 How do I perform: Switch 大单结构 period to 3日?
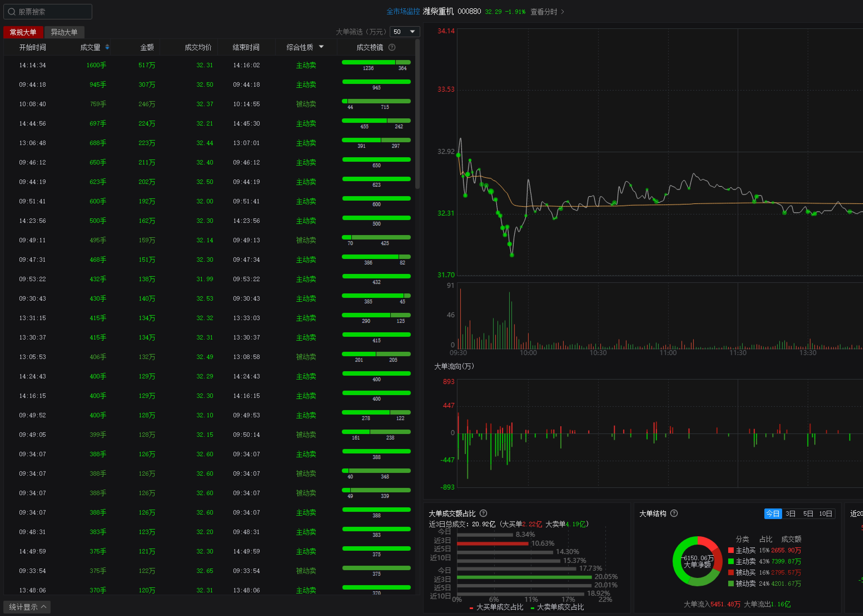(790, 513)
